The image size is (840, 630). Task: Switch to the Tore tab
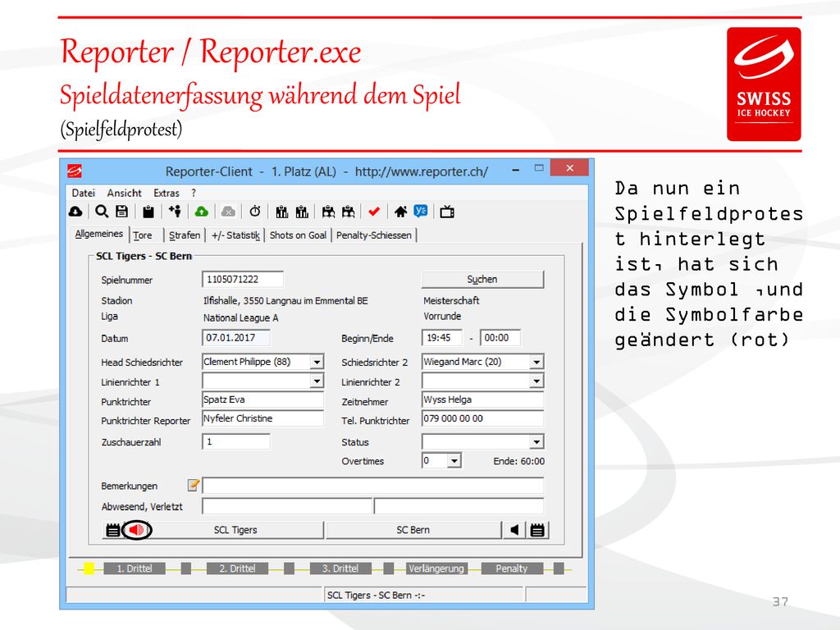pyautogui.click(x=143, y=235)
